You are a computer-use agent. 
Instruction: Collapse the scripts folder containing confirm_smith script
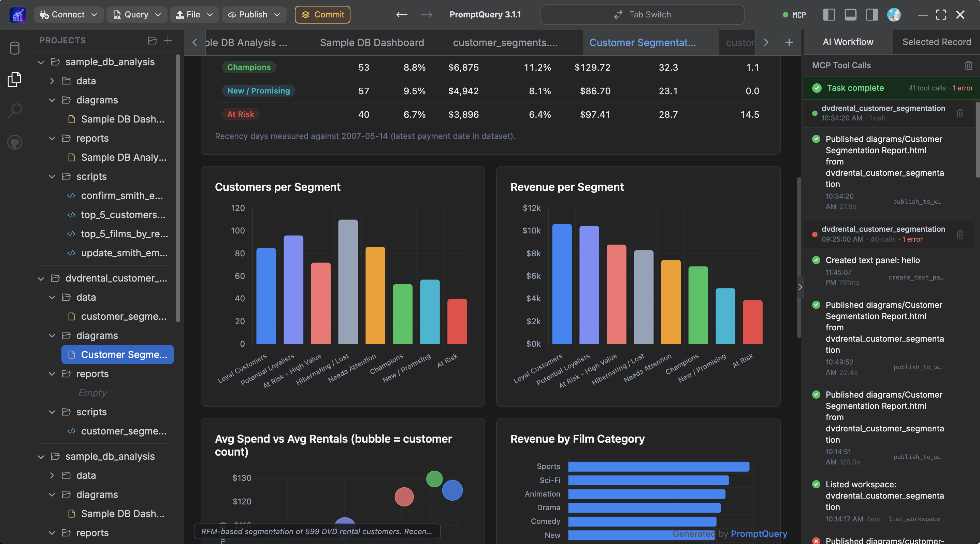pos(52,176)
